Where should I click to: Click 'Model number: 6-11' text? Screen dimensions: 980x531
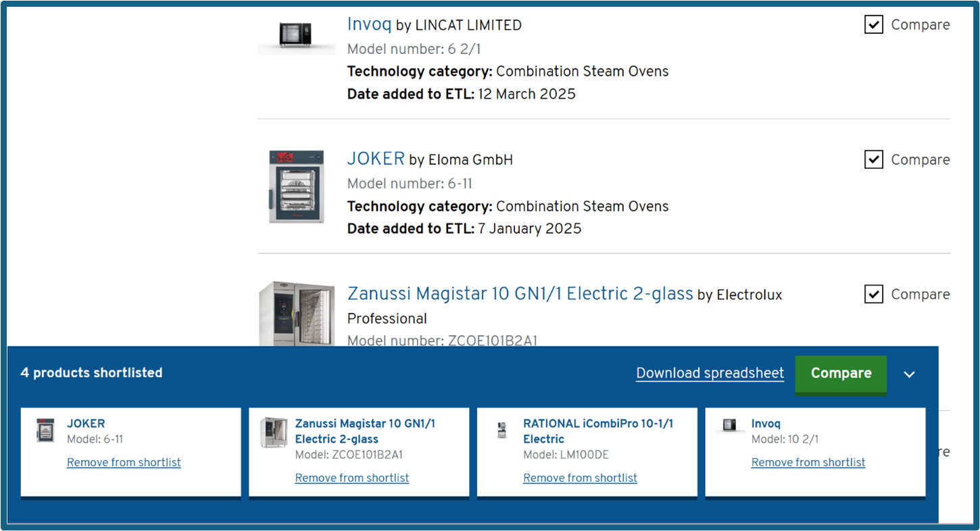coord(410,184)
